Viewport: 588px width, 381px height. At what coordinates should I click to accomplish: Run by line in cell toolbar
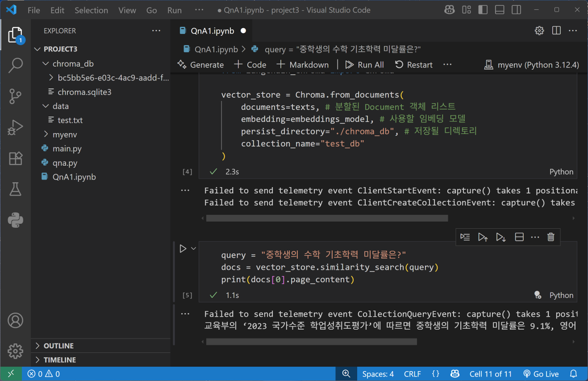[x=465, y=237]
